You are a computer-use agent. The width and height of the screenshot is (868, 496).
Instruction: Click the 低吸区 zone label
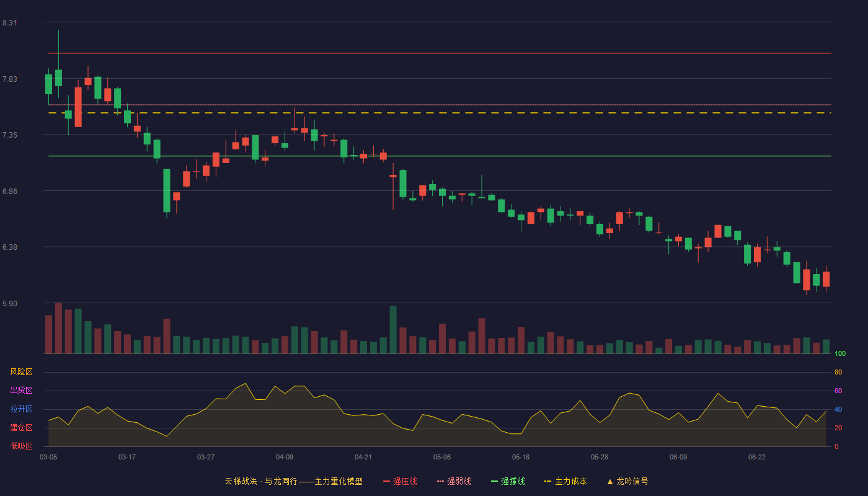click(21, 446)
